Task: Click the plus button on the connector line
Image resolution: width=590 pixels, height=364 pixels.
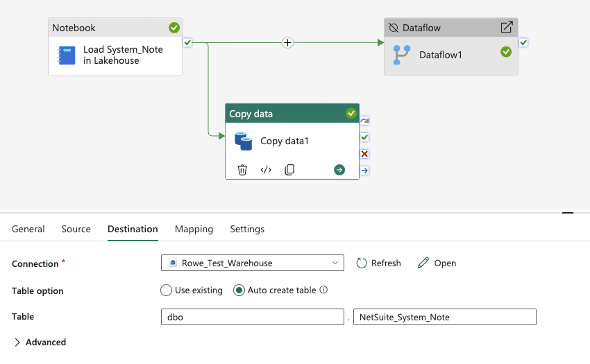Action: pyautogui.click(x=287, y=42)
